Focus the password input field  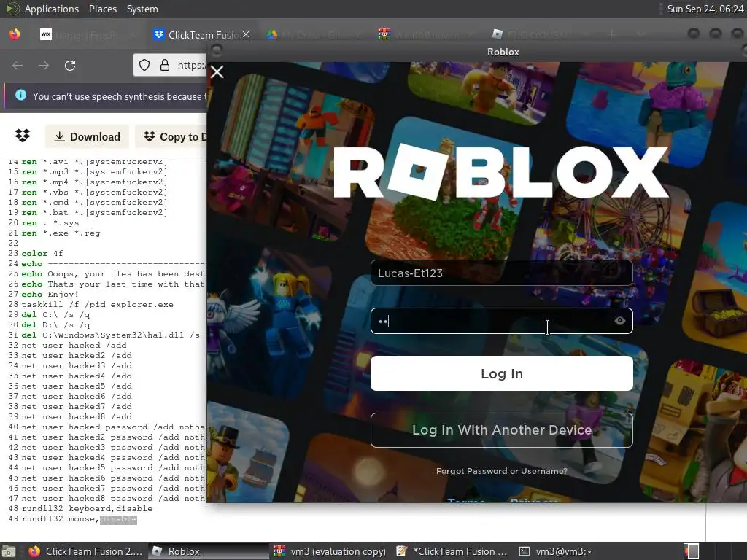(502, 321)
